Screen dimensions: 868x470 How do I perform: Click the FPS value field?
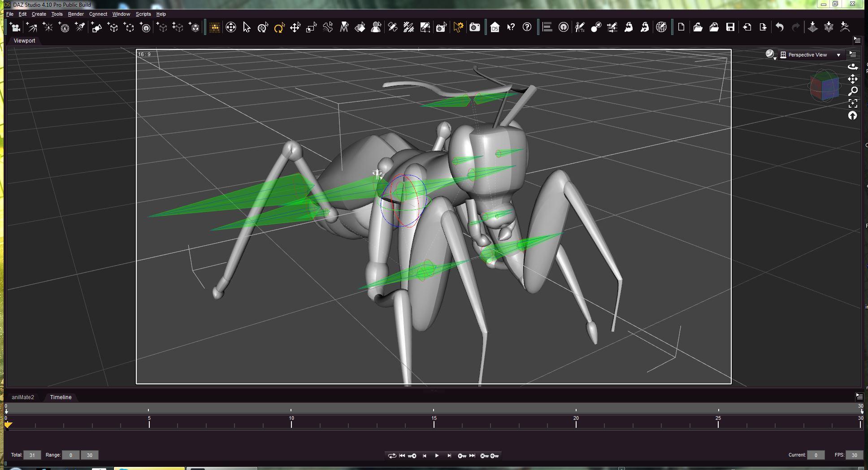[x=855, y=455]
